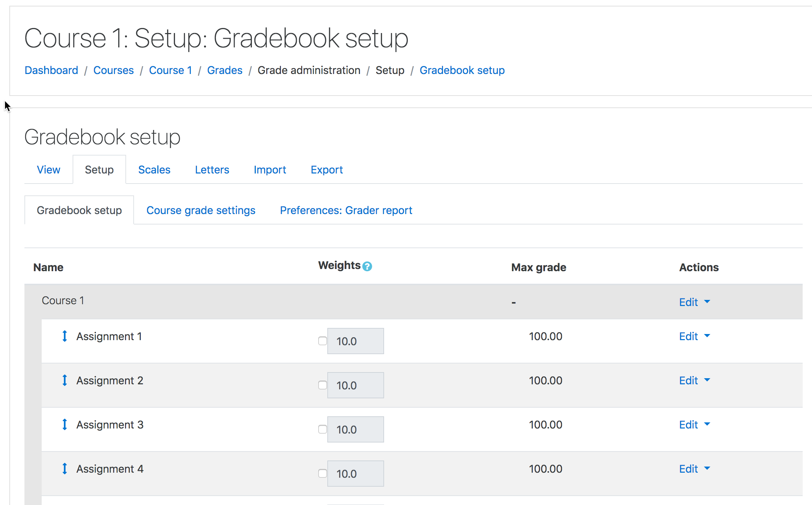Click the Weights column header text
The height and width of the screenshot is (505, 812).
coord(339,265)
